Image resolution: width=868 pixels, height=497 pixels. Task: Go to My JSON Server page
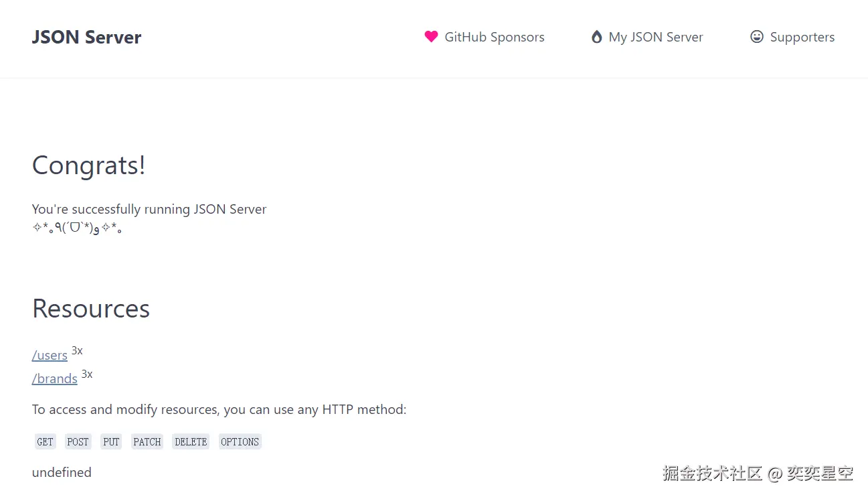[655, 38]
